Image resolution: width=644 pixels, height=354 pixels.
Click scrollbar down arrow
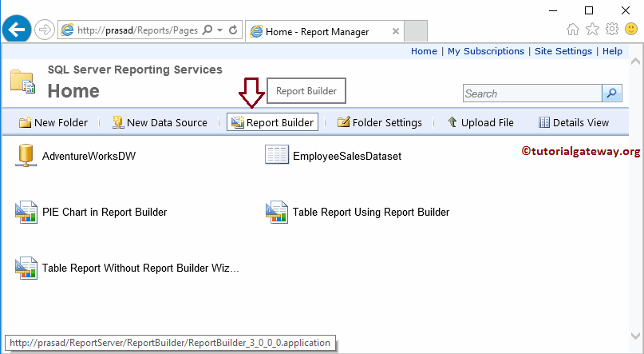pos(635,336)
